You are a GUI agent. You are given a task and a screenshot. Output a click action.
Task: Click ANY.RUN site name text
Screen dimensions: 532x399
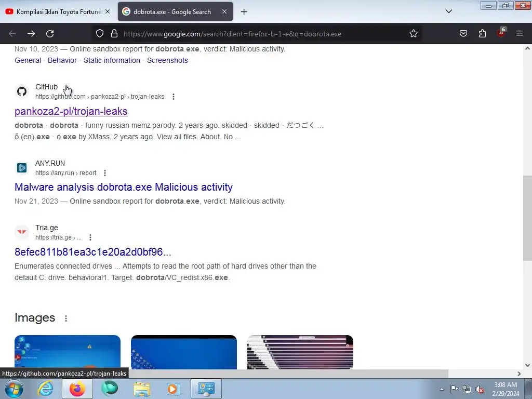coord(50,163)
